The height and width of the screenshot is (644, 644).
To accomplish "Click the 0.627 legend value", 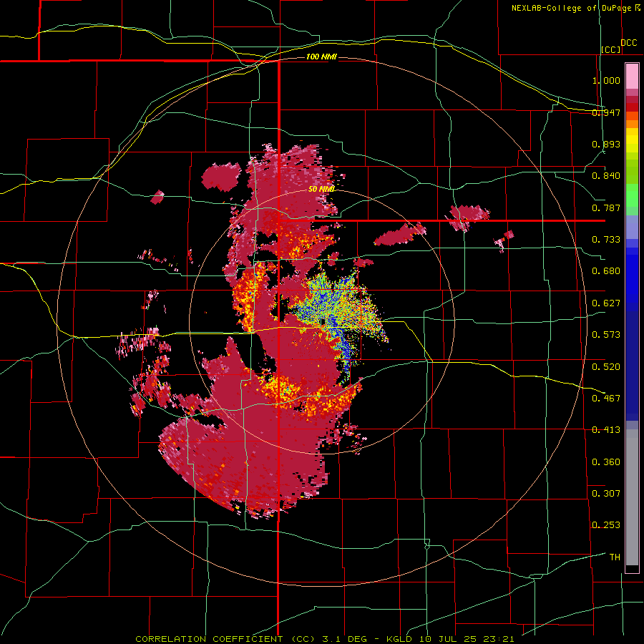I will pyautogui.click(x=606, y=303).
